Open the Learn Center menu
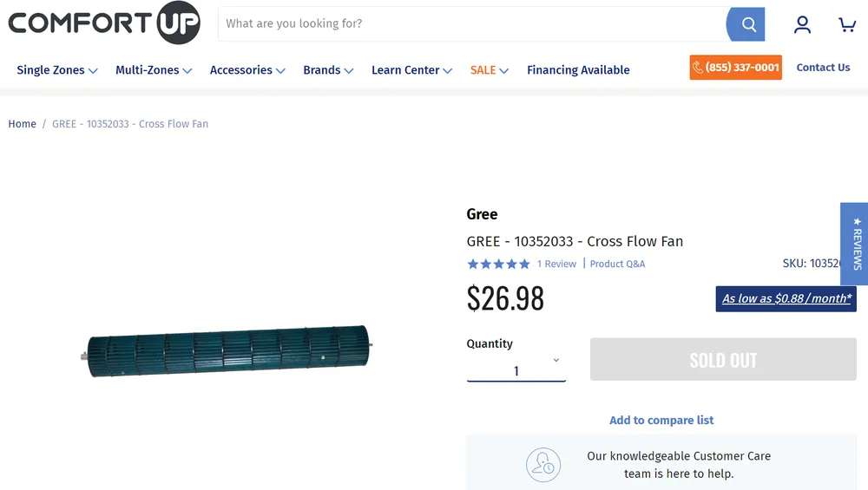The width and height of the screenshot is (868, 490). (411, 70)
